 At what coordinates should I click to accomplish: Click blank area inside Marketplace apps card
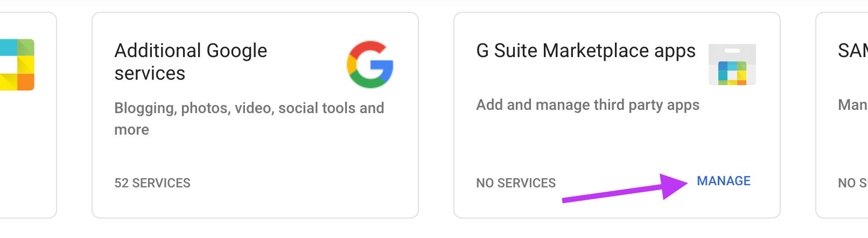pos(592,145)
